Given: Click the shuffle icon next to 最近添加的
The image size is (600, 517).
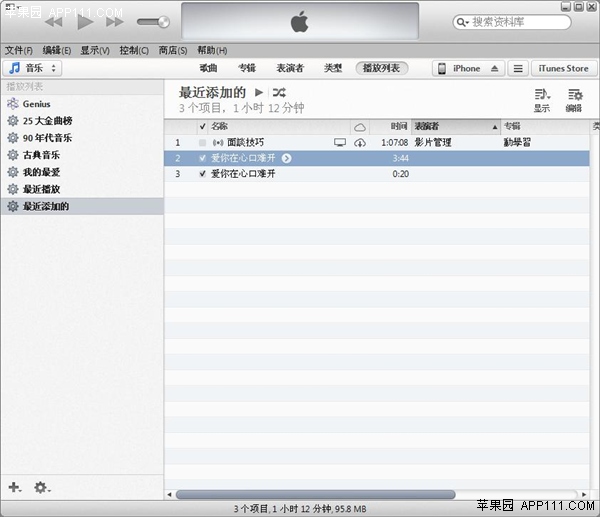Looking at the screenshot, I should [x=278, y=93].
